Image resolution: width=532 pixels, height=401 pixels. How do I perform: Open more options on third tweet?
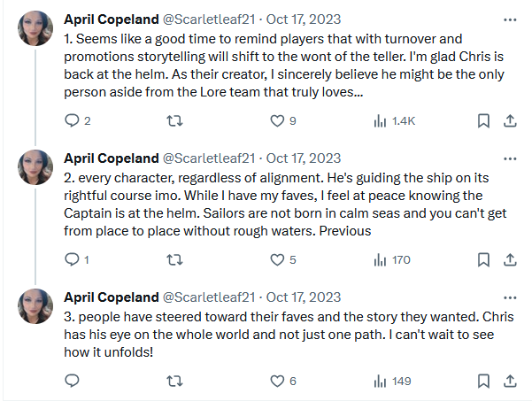click(x=510, y=296)
